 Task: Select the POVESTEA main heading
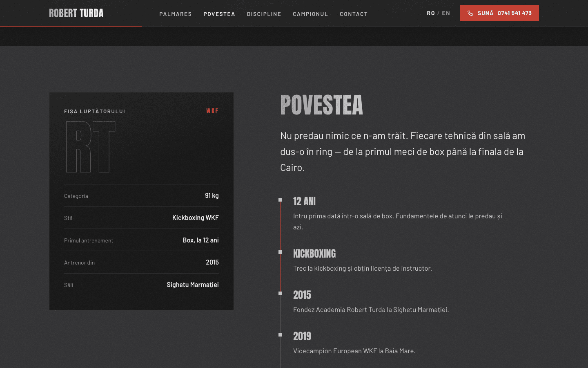point(321,105)
